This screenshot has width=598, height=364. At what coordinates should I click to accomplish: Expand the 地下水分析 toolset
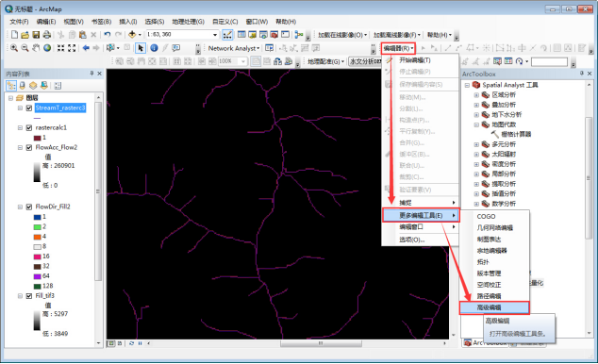(476, 115)
